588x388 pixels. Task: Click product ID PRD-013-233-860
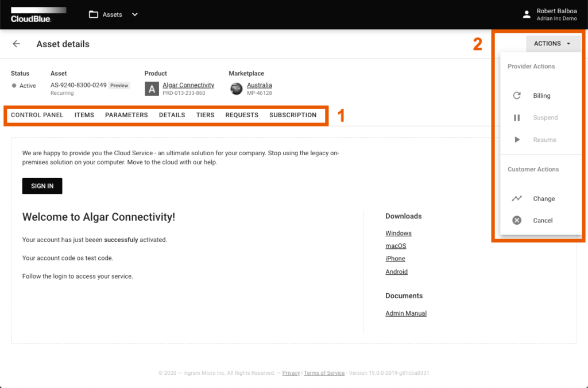click(x=184, y=93)
